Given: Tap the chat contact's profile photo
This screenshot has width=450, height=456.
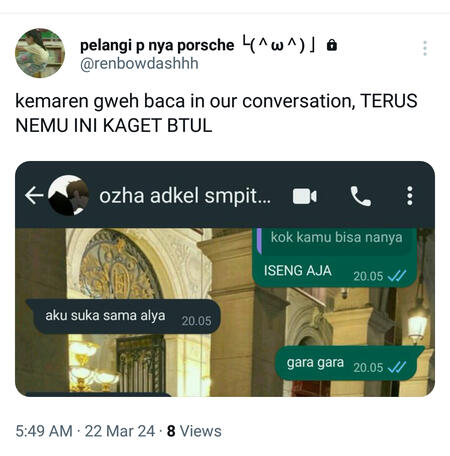Looking at the screenshot, I should click(x=69, y=195).
